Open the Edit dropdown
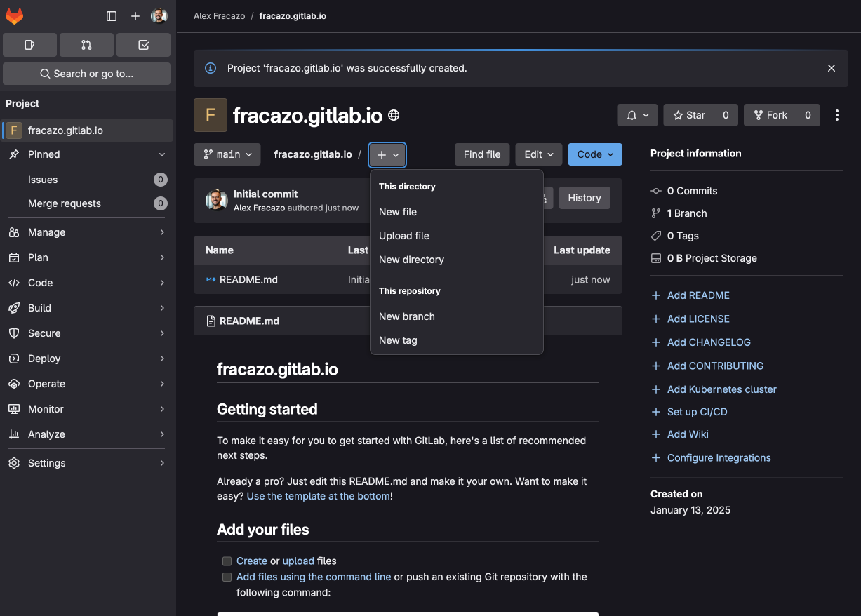 [x=539, y=154]
